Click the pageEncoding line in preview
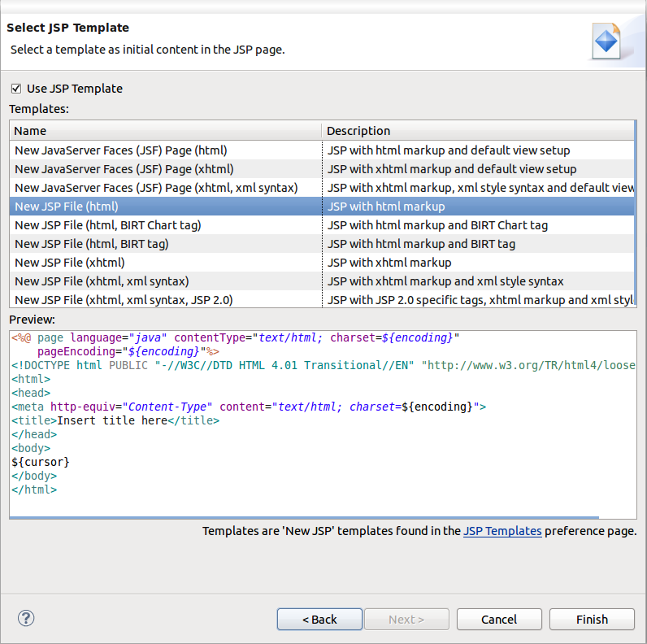647x644 pixels. [128, 352]
